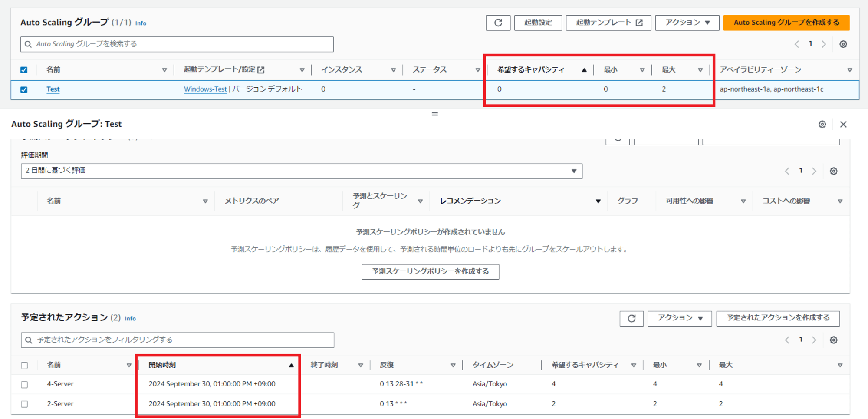Click the 起動設定 button

[538, 23]
